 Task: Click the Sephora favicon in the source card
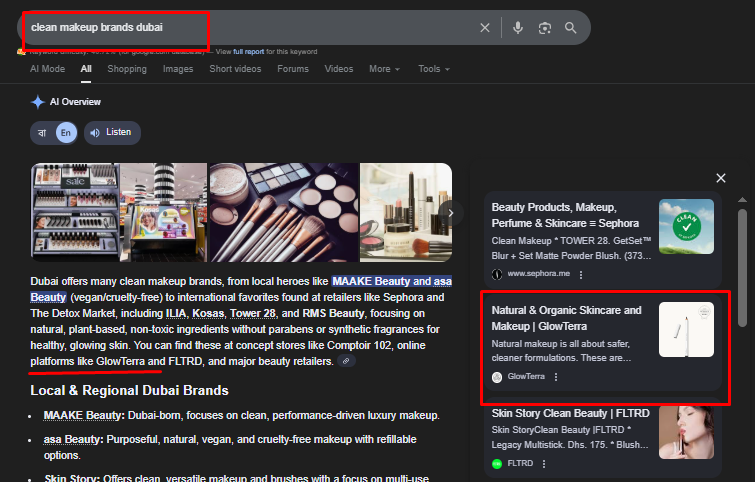coord(497,274)
